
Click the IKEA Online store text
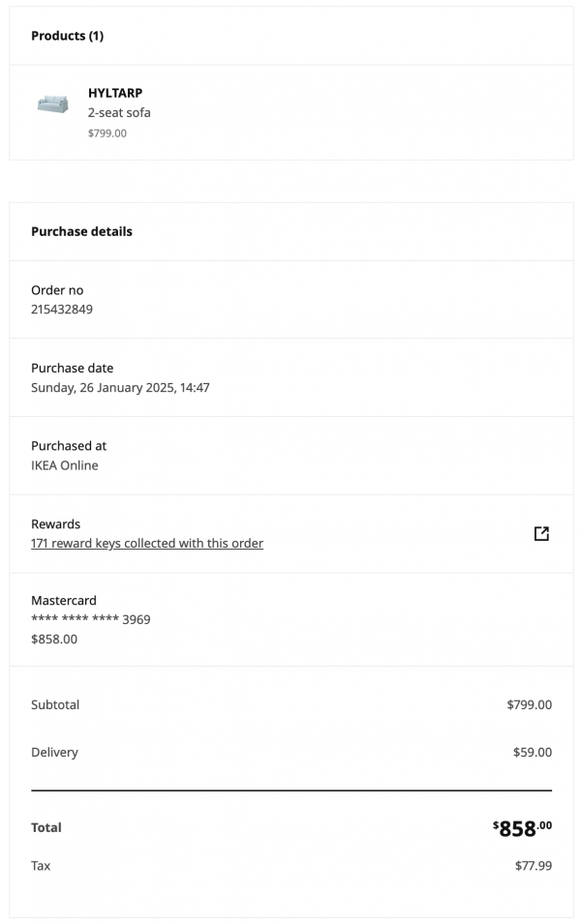pyautogui.click(x=65, y=465)
